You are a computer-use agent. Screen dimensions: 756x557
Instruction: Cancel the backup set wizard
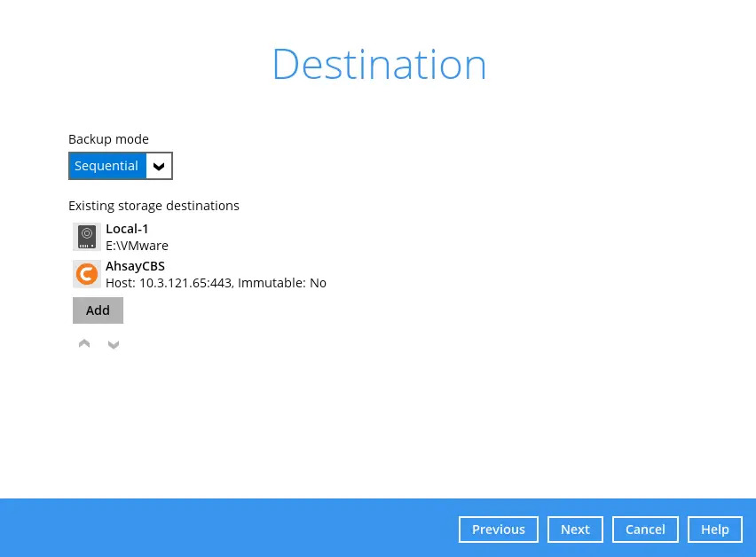[645, 530]
